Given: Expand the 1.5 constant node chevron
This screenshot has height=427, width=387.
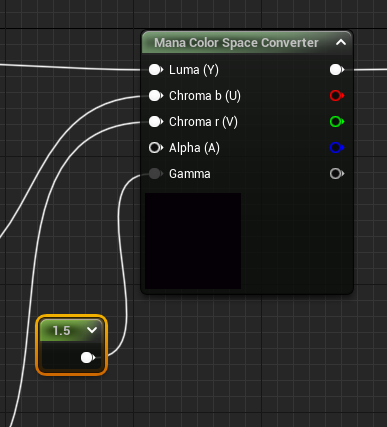Looking at the screenshot, I should click(92, 330).
